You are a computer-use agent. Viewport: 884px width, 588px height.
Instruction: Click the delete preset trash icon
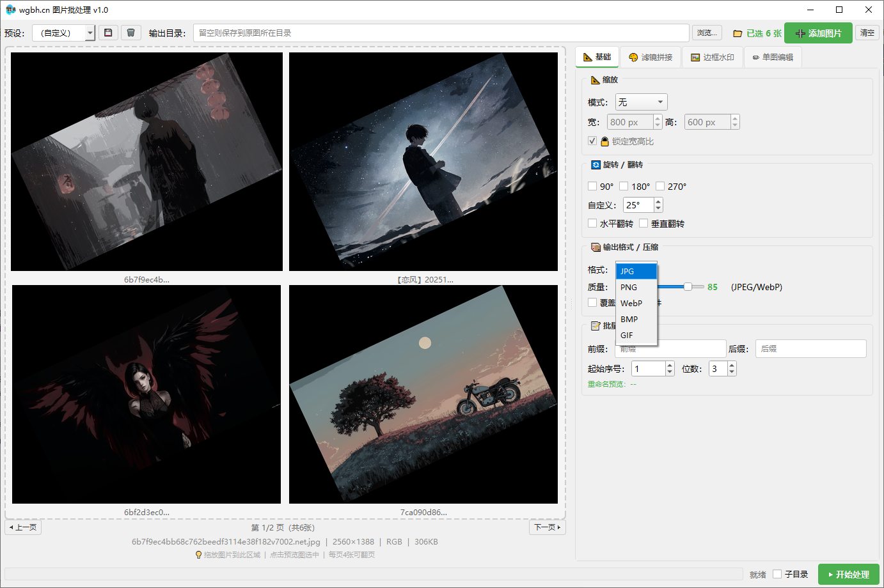click(x=130, y=33)
